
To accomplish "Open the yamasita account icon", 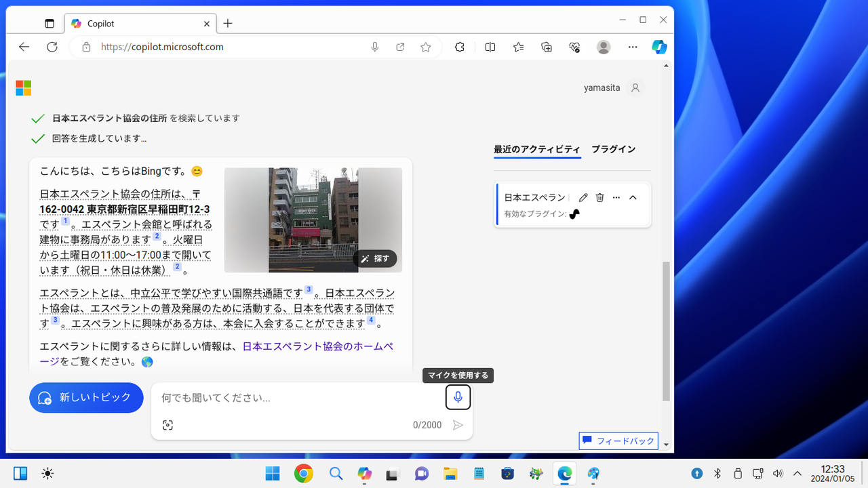I will point(635,88).
